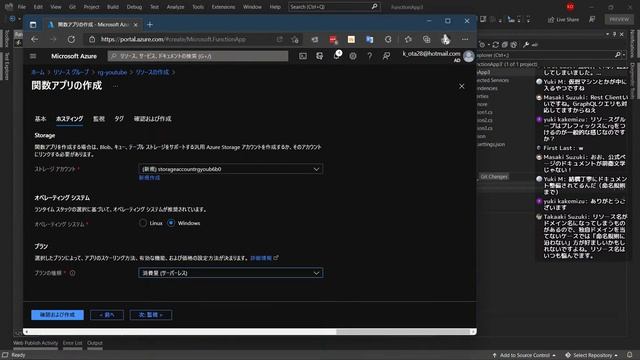640x360 pixels.
Task: Switch to the 監視 tab
Action: coord(99,119)
